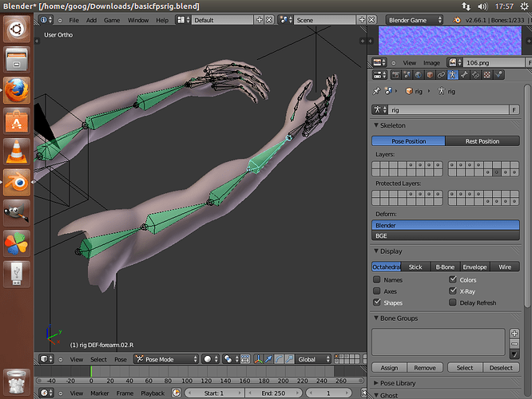Open the Game menu
Image resolution: width=532 pixels, height=399 pixels.
pos(112,20)
